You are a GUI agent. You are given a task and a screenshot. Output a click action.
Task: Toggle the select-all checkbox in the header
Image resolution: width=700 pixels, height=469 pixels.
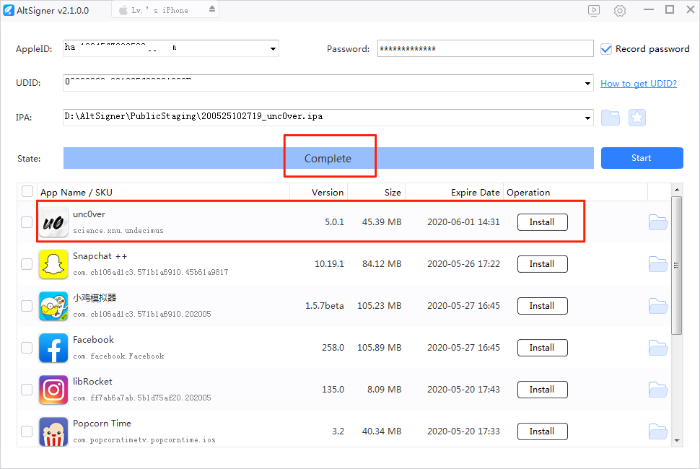pyautogui.click(x=27, y=191)
